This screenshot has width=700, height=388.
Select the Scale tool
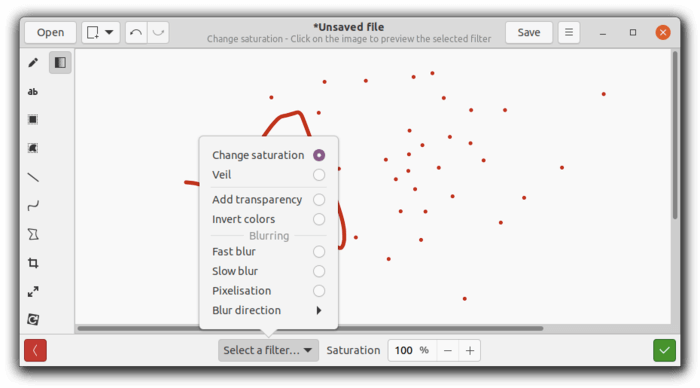click(x=33, y=292)
